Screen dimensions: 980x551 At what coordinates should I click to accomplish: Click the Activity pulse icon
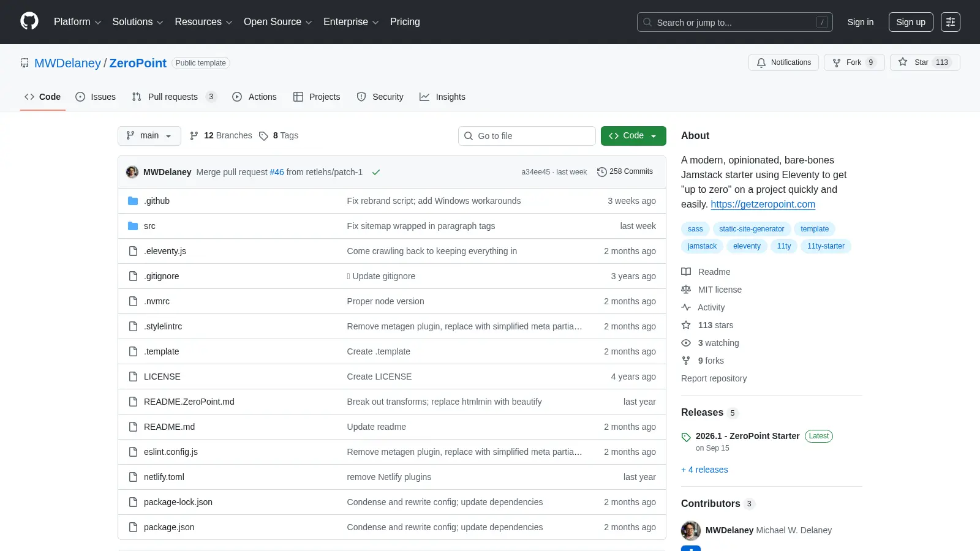click(686, 307)
